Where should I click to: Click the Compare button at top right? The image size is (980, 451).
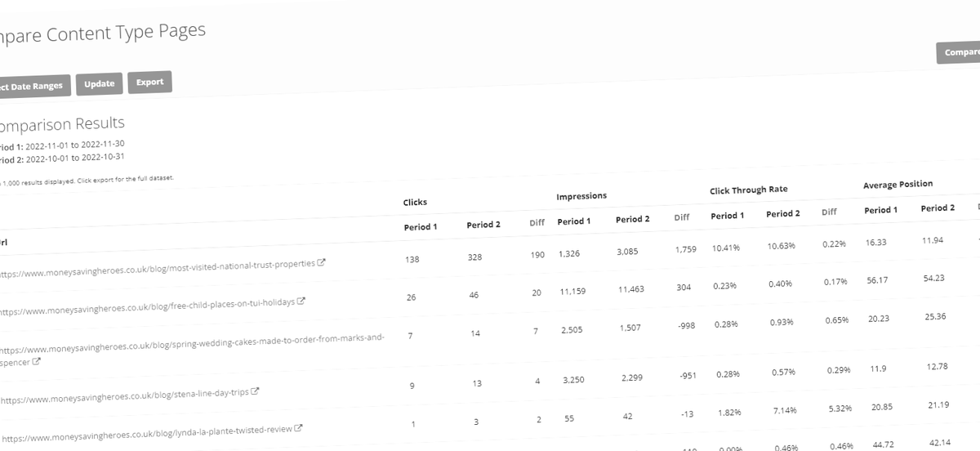[x=960, y=53]
